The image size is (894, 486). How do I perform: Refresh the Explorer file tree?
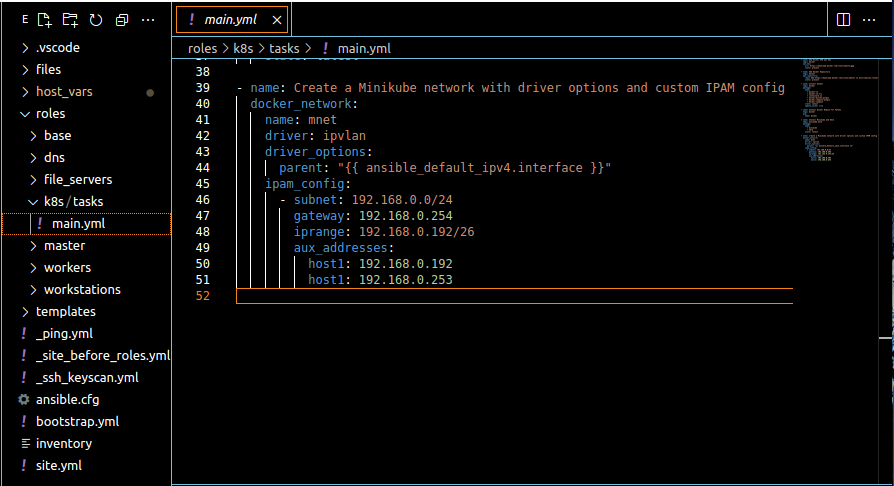95,19
